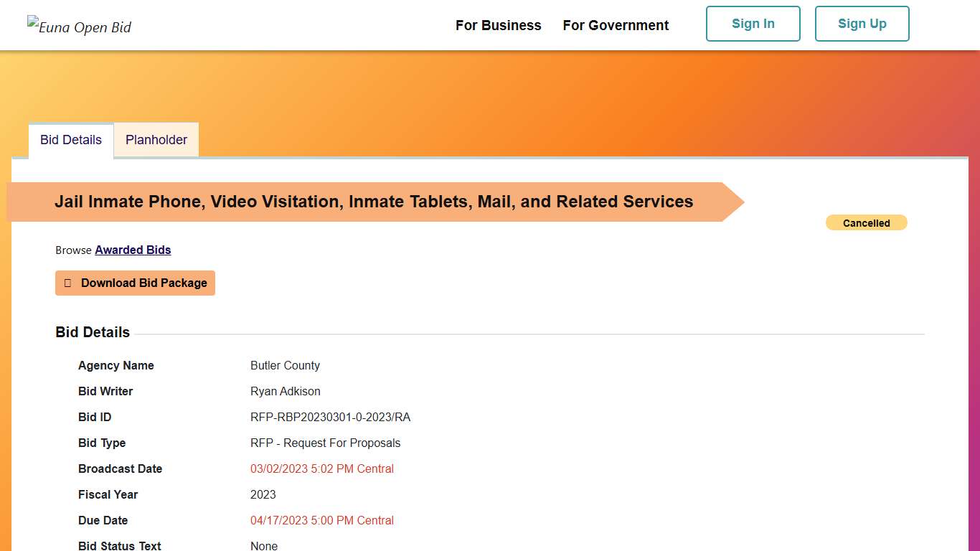Select the bid title banner text
This screenshot has height=551, width=980.
374,202
